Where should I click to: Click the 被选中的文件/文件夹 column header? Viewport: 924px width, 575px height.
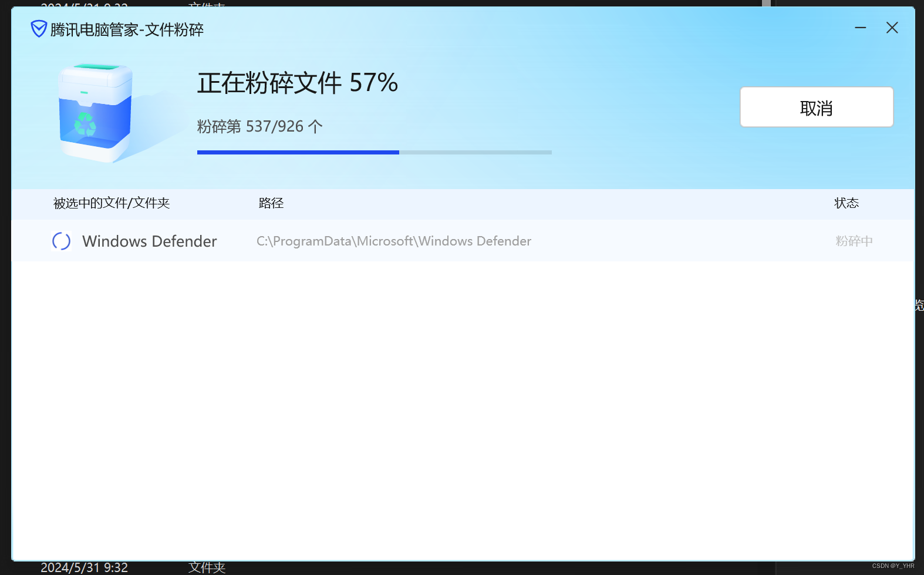pyautogui.click(x=112, y=203)
